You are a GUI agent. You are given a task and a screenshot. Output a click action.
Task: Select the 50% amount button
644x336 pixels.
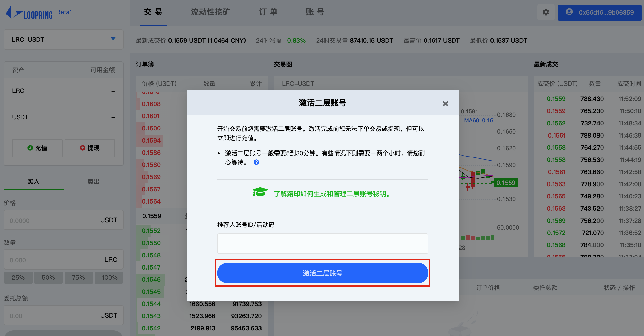(48, 277)
